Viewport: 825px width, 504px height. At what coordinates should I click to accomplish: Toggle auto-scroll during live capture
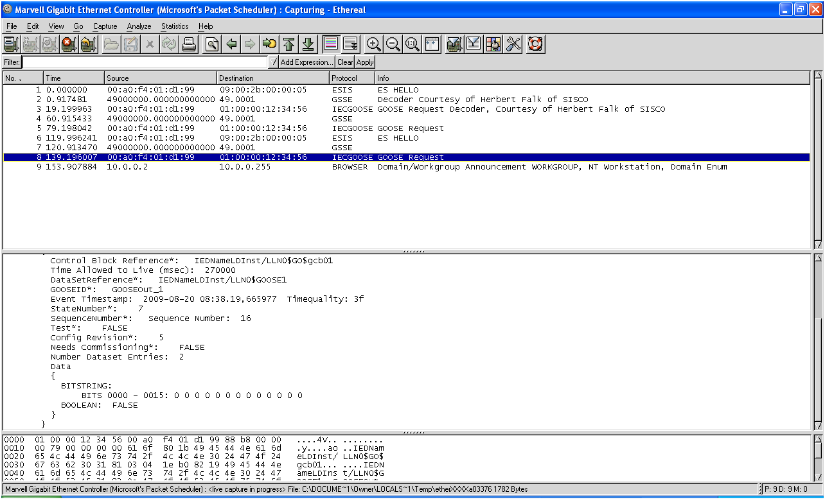[x=350, y=44]
